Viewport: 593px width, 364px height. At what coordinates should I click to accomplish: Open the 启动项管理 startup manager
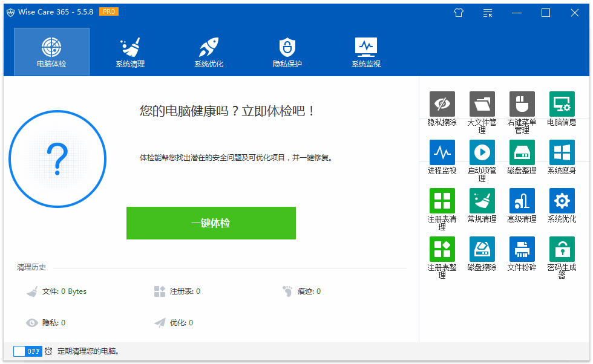[482, 153]
